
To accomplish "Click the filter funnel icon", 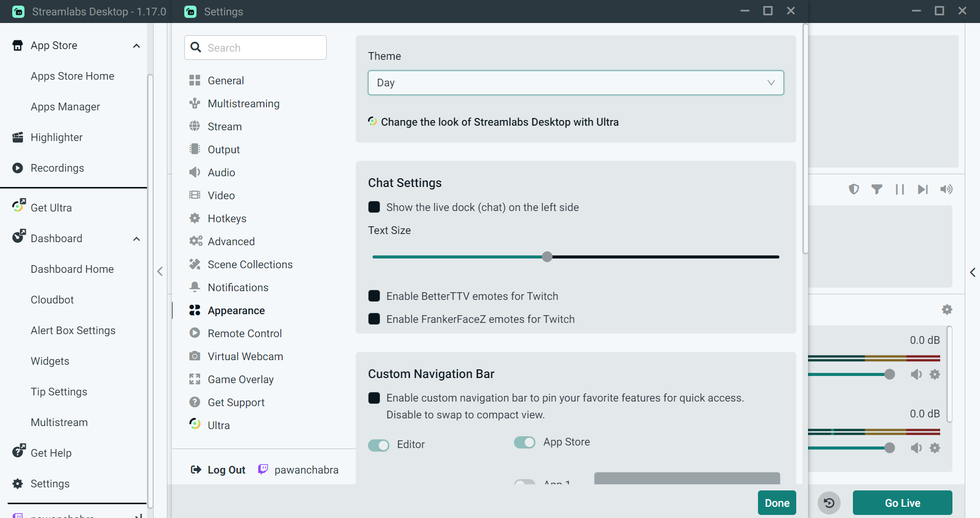I will point(877,190).
